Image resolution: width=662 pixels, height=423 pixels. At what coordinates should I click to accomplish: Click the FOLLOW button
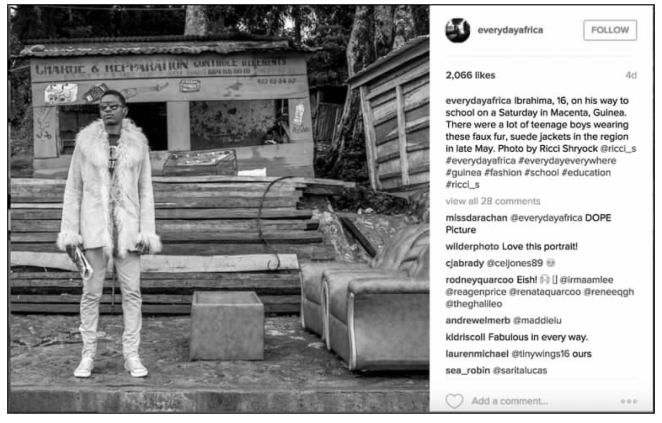[x=610, y=30]
